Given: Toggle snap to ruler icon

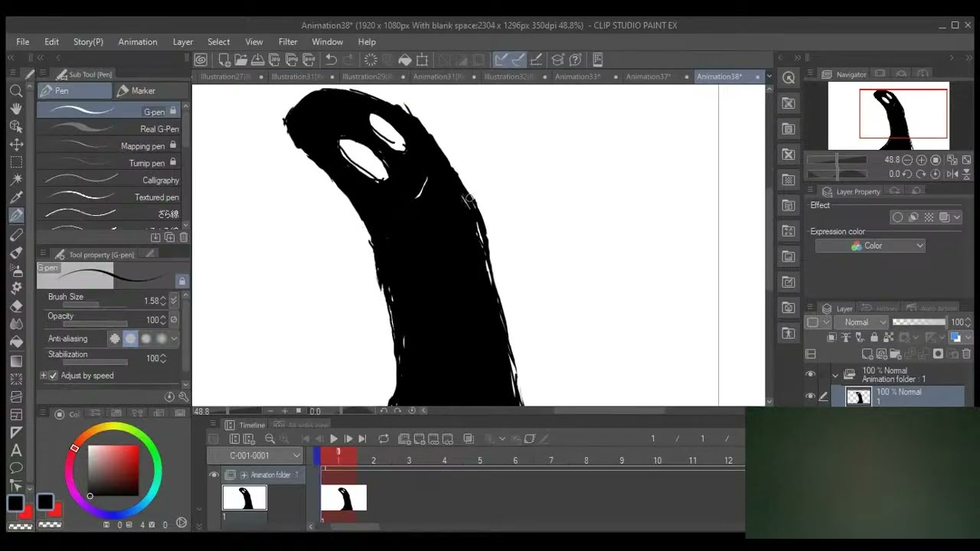Looking at the screenshot, I should 501,60.
